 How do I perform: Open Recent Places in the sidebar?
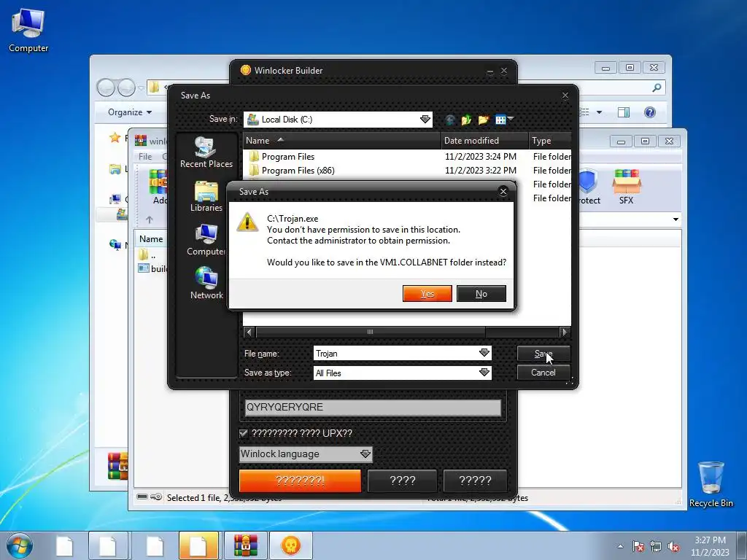206,152
